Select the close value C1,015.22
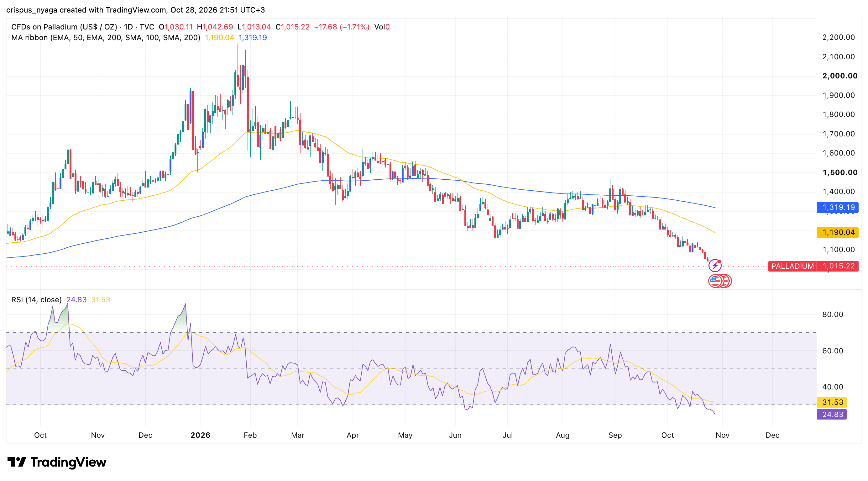The height and width of the screenshot is (481, 868). tap(292, 27)
